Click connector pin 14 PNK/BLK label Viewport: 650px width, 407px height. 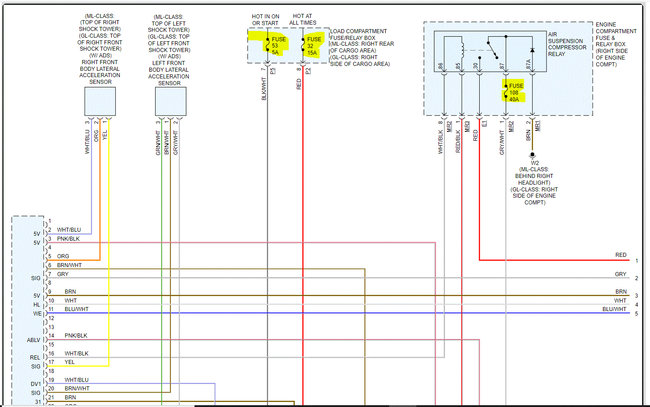(x=76, y=336)
